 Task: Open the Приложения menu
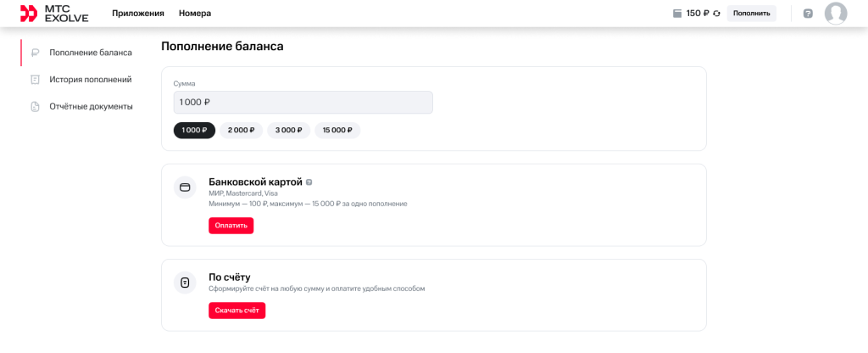pos(137,14)
